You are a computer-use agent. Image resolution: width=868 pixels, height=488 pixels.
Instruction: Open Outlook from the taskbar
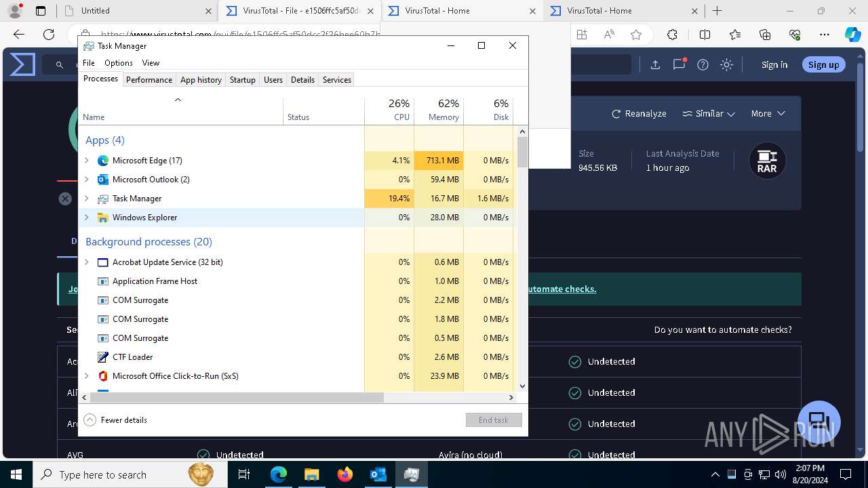[378, 474]
